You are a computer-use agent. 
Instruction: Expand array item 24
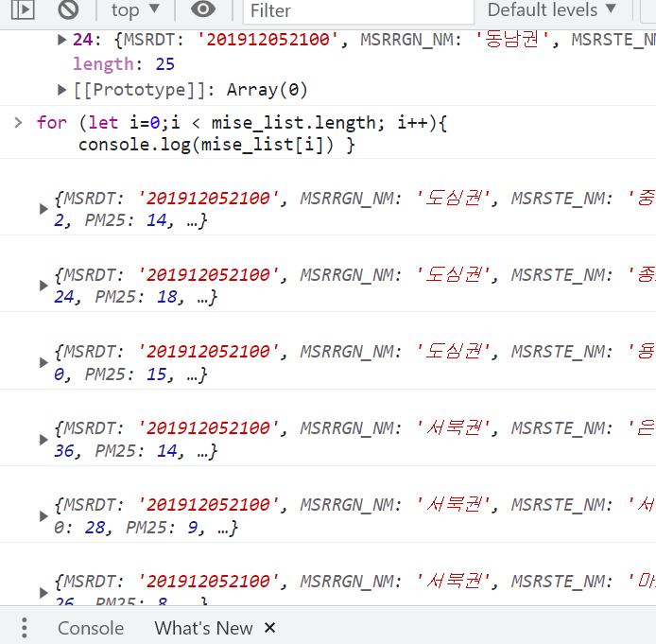pos(62,40)
